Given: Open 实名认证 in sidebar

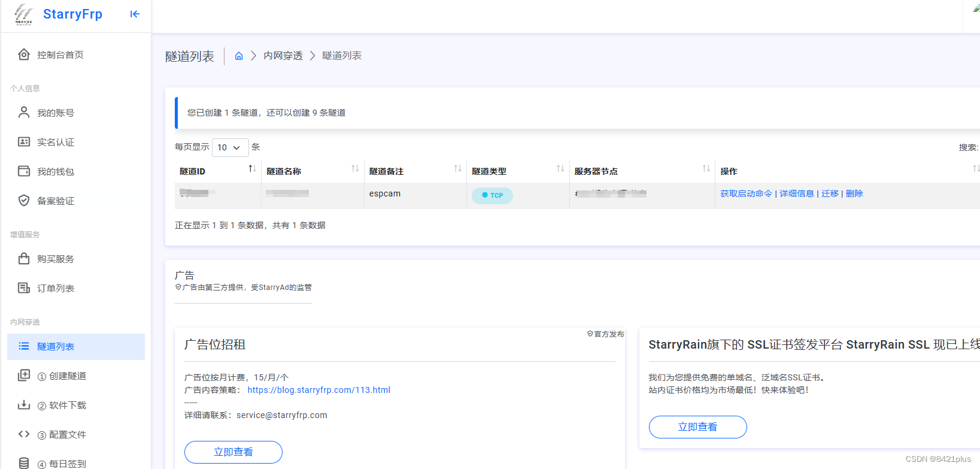Looking at the screenshot, I should point(76,142).
